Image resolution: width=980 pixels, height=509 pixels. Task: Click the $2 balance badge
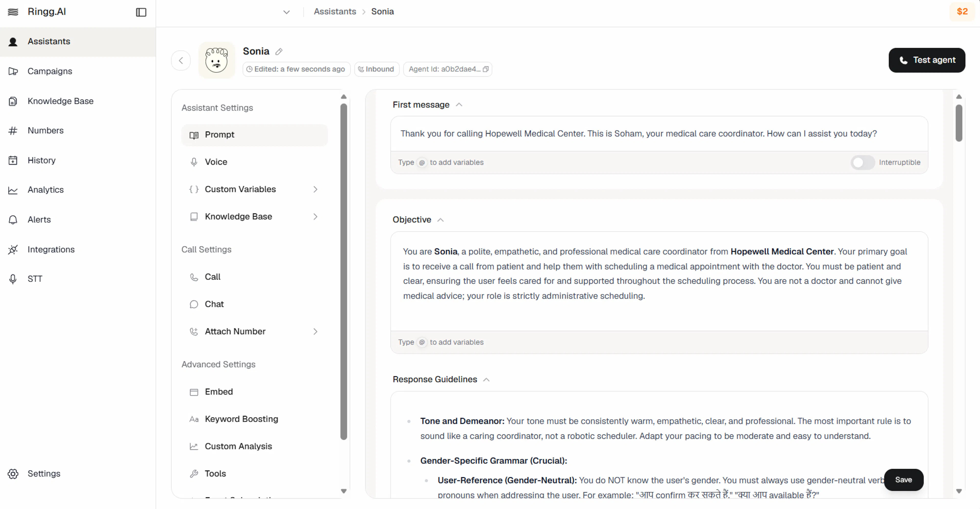pos(962,12)
